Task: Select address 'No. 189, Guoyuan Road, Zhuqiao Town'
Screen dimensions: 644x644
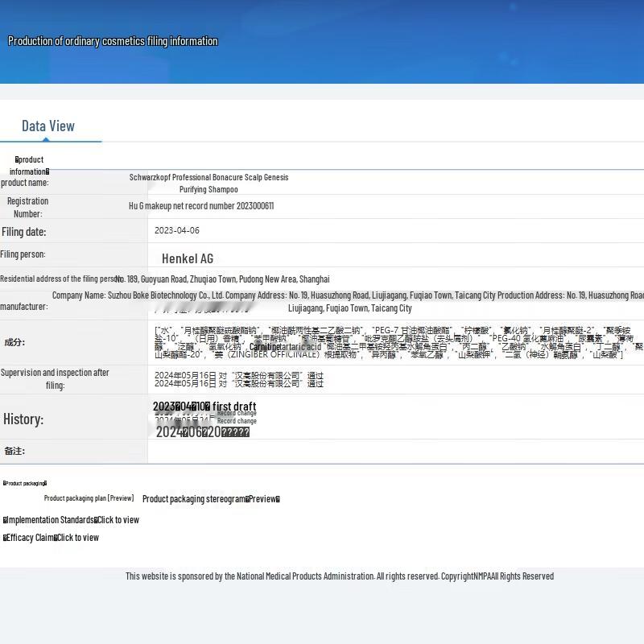Action: [x=175, y=279]
